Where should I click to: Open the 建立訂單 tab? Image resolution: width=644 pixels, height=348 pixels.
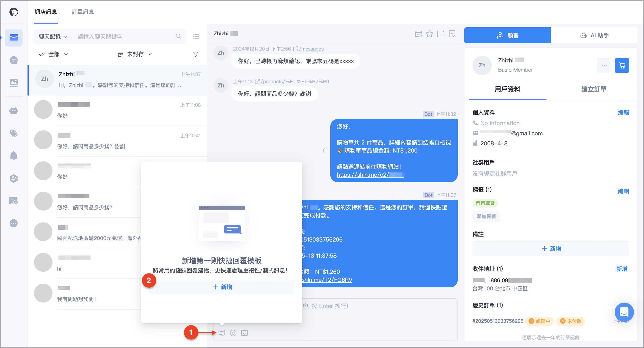pos(594,89)
